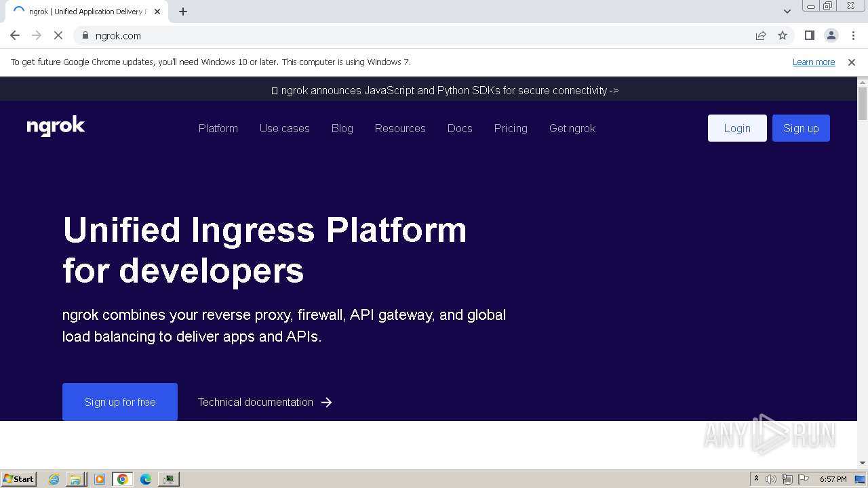The image size is (868, 488).
Task: Click the Login button
Action: pyautogui.click(x=737, y=128)
